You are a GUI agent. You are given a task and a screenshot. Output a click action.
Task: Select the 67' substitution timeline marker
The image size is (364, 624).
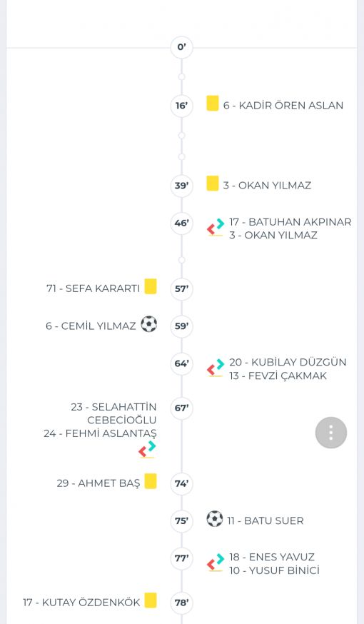coord(182,408)
